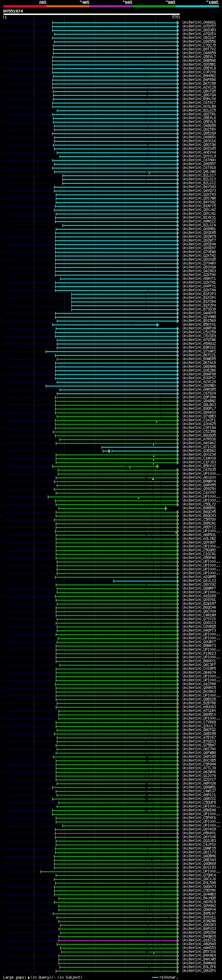The height and width of the screenshot is (980, 222).
Task: Click the white query sequence bar
Action: [x=92, y=14]
